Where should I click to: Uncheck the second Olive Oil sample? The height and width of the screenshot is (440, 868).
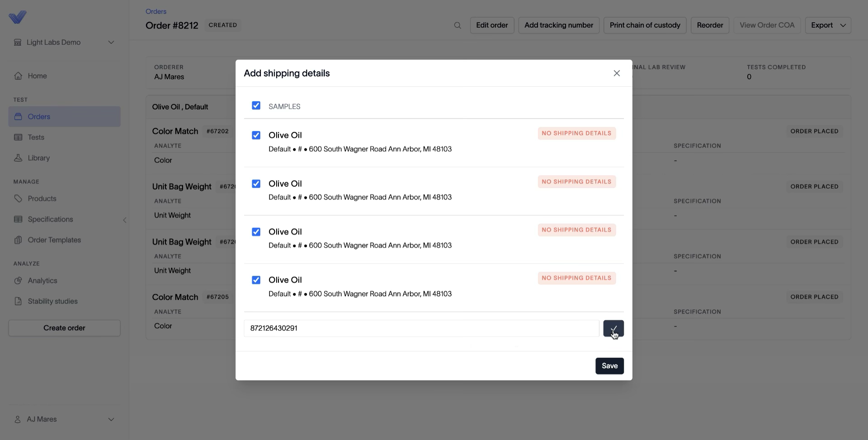point(256,184)
